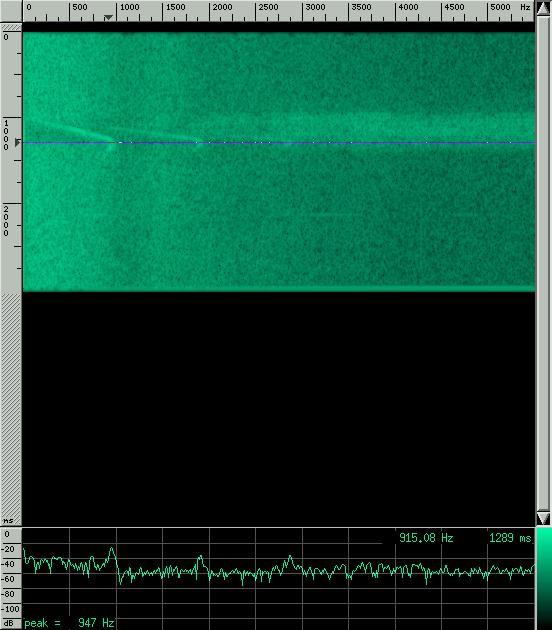Click the 500 Hz label on ruler
552x630 pixels.
(x=80, y=7)
